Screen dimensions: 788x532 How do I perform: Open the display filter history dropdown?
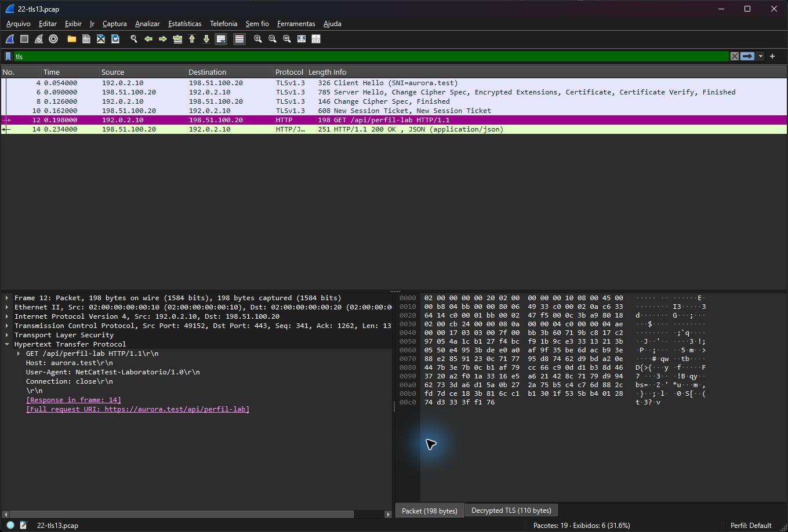pos(761,56)
